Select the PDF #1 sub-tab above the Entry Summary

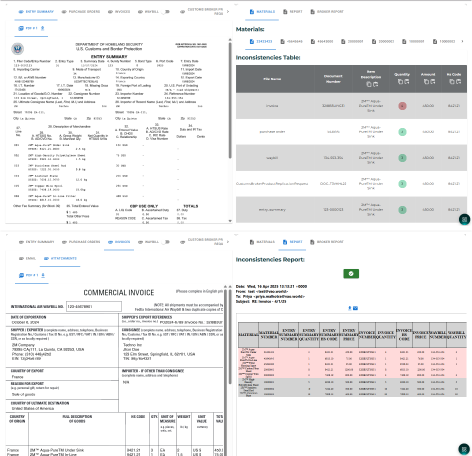pyautogui.click(x=28, y=28)
